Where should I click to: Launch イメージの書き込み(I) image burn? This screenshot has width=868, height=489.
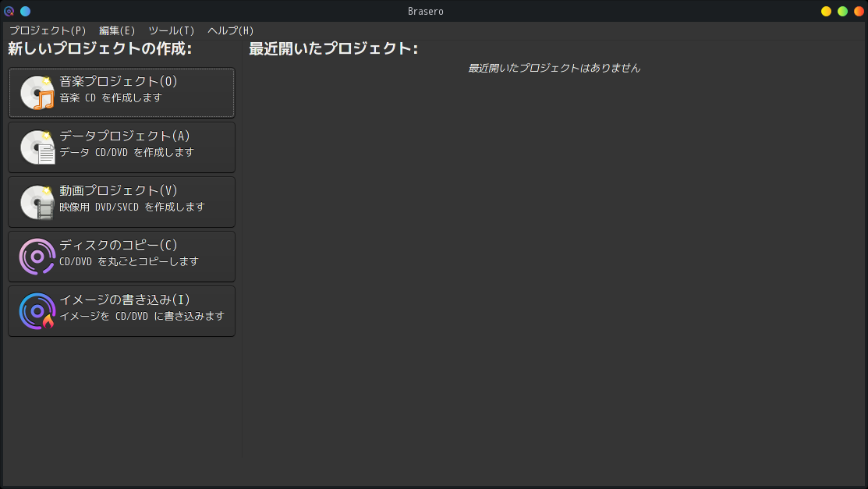coord(122,311)
